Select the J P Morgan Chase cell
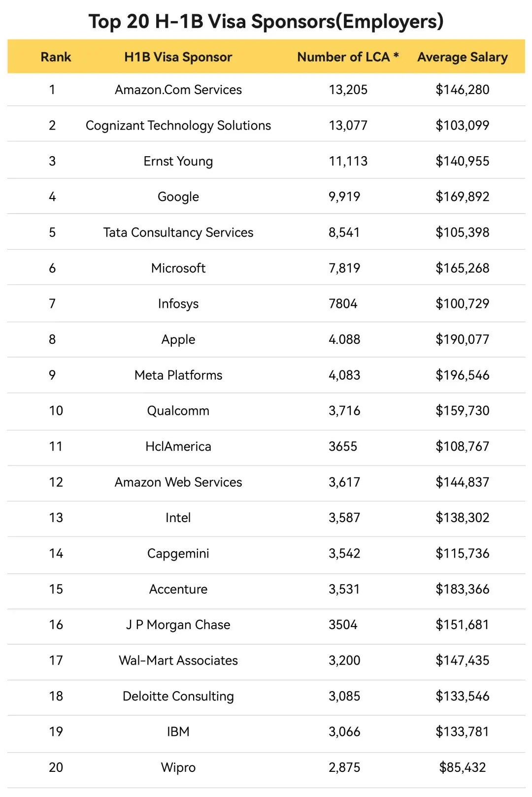This screenshot has height=797, width=532. (178, 625)
